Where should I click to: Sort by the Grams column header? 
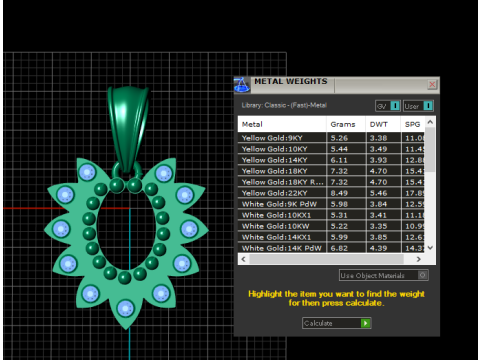click(x=346, y=124)
